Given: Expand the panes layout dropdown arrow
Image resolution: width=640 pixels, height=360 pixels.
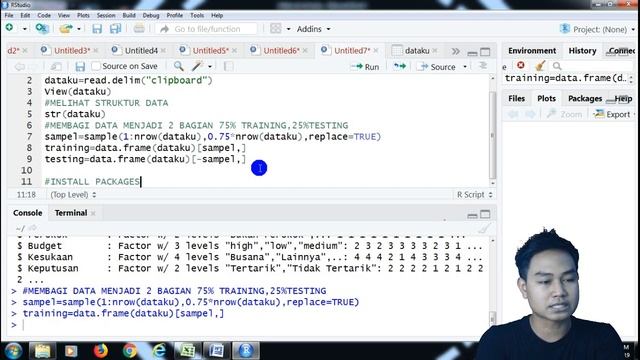Looking at the screenshot, I should [288, 29].
